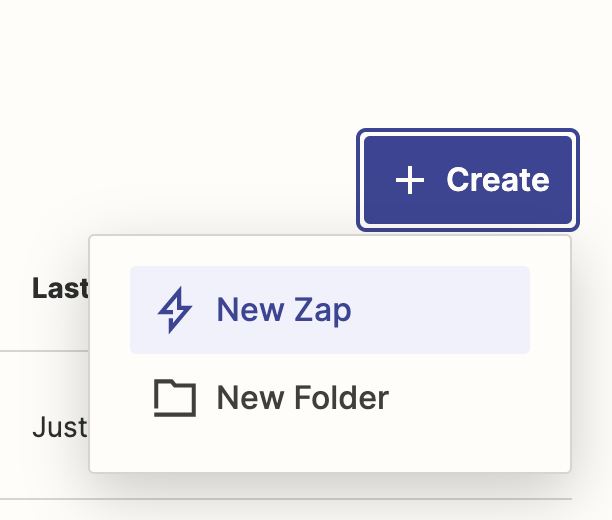The height and width of the screenshot is (520, 612).
Task: Sort by the Last column header
Action: coord(60,288)
